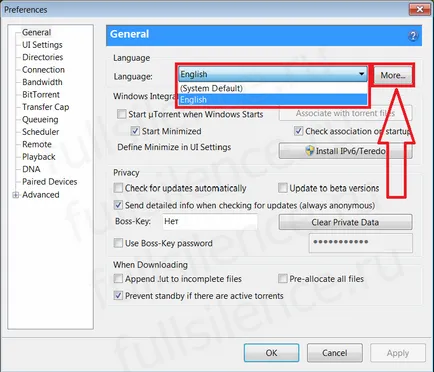Viewport: 434px width, 372px height.
Task: Click the Boss-Key password field
Action: coord(361,243)
